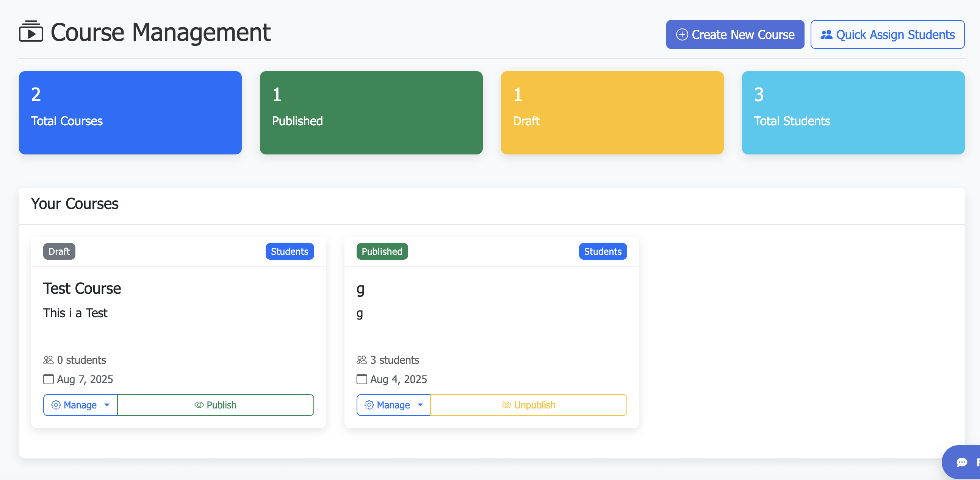Select the green Published stat card
Screen dimensions: 980x480
tap(371, 112)
